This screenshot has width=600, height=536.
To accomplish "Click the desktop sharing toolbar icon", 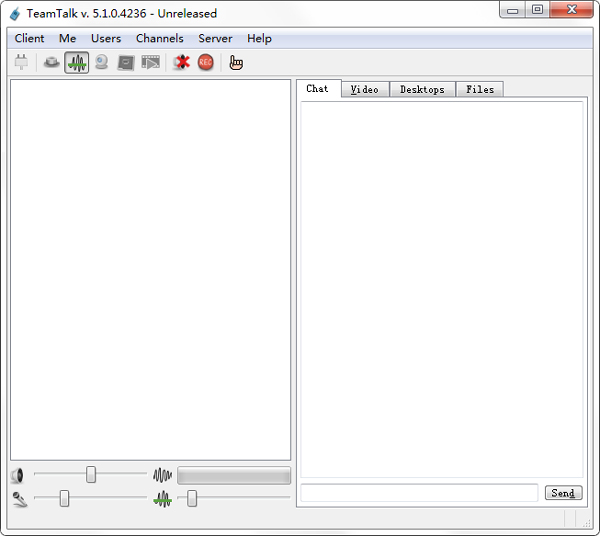I will coord(126,62).
